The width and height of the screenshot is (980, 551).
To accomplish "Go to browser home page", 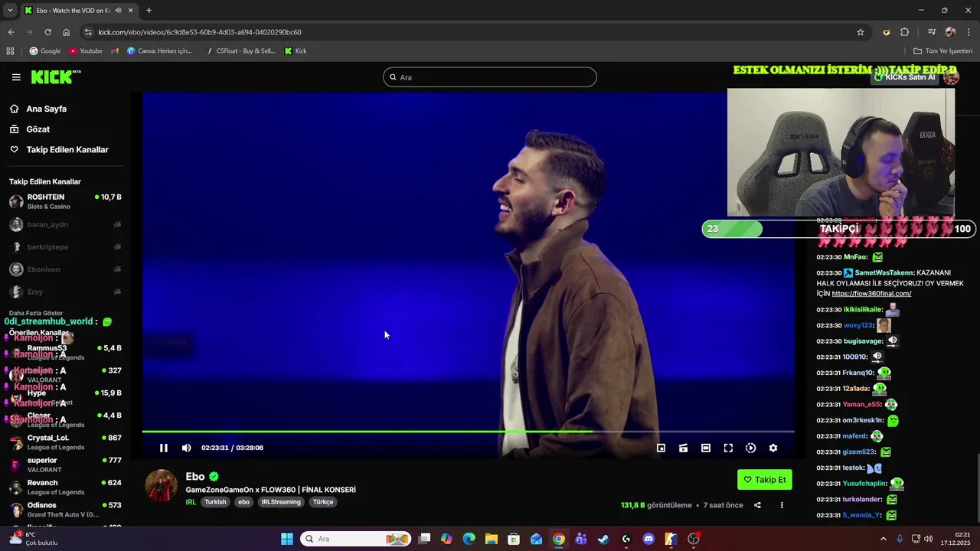I will pos(67,32).
